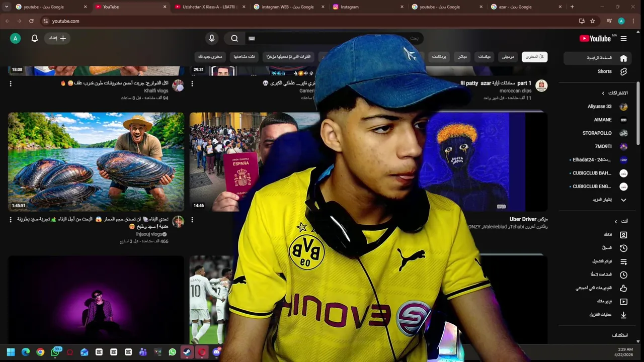Viewport: 644px width, 362px height.
Task: Select the Music (موسيقى) filter chip
Action: point(508,57)
